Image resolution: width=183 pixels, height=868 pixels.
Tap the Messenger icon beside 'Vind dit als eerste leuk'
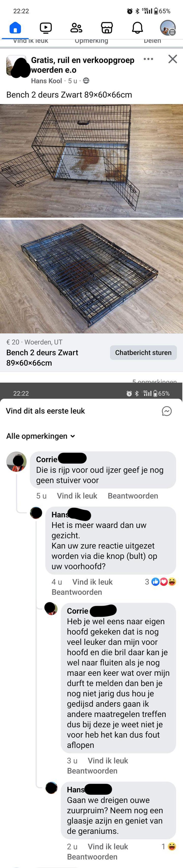pos(167,411)
